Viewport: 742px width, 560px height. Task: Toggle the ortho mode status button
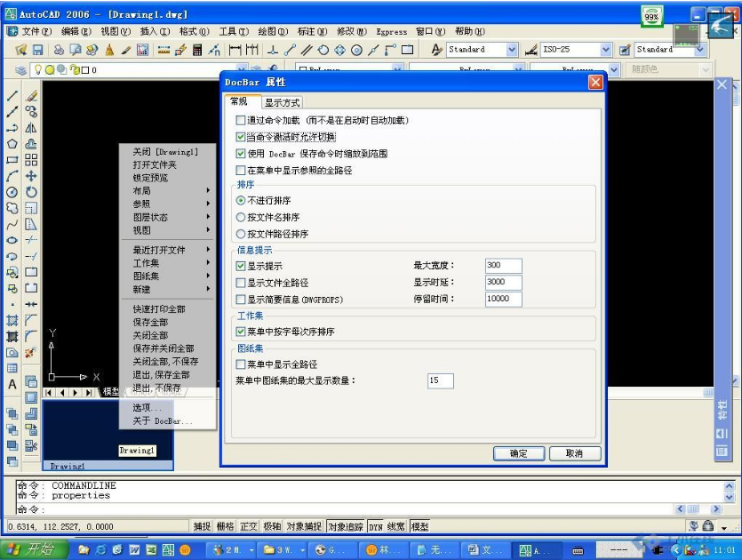pyautogui.click(x=249, y=526)
